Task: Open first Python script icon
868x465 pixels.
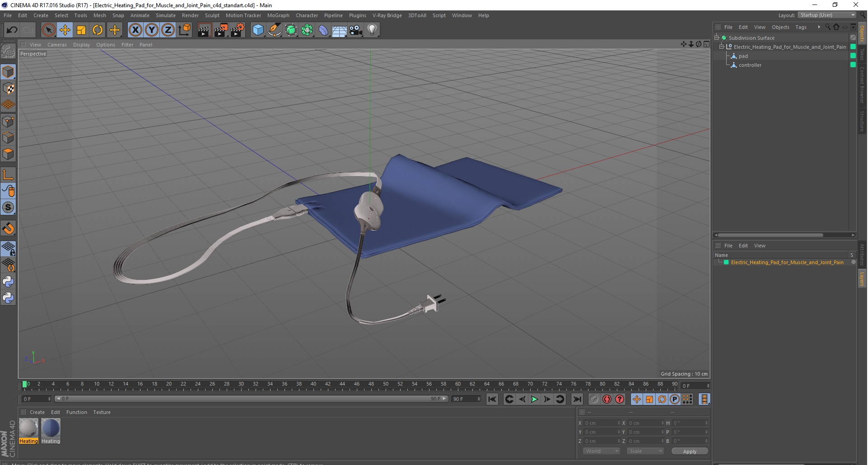Action: 8,282
